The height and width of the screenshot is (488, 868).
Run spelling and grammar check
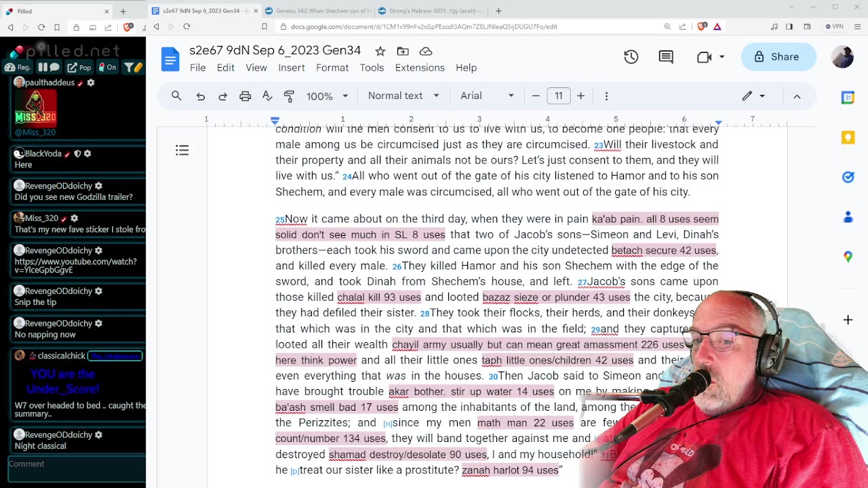click(267, 96)
